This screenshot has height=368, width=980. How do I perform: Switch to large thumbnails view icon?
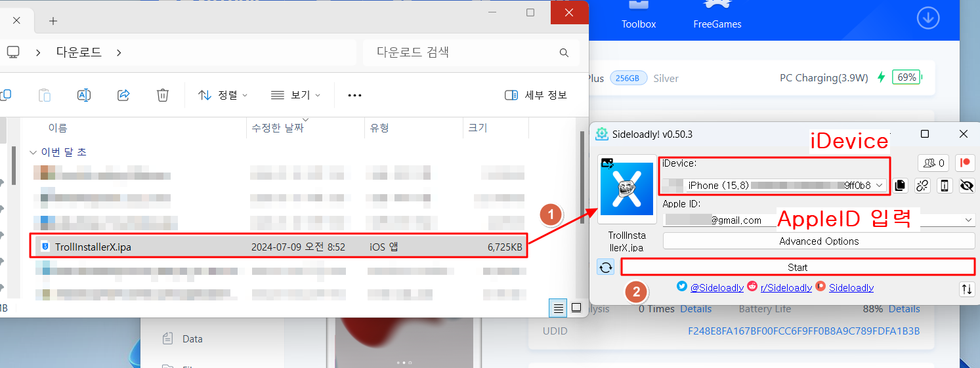[x=576, y=307]
